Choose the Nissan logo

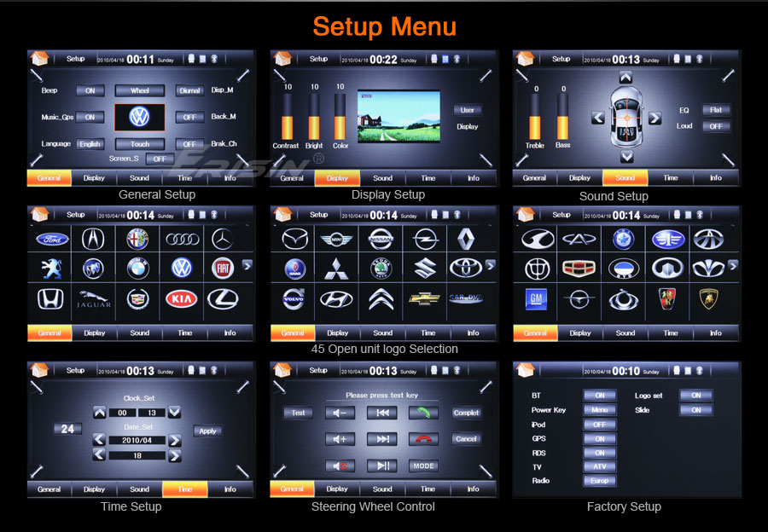(x=381, y=240)
